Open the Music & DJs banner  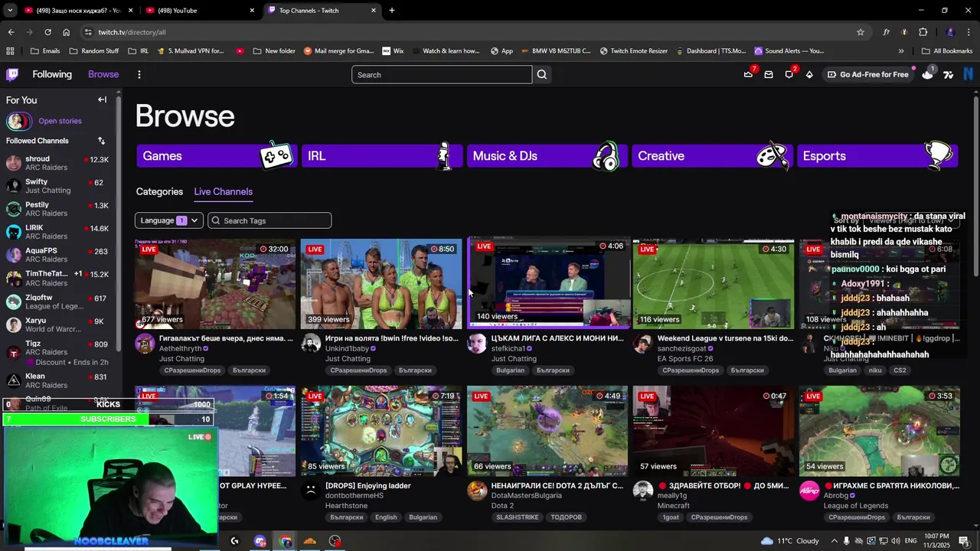click(x=547, y=155)
